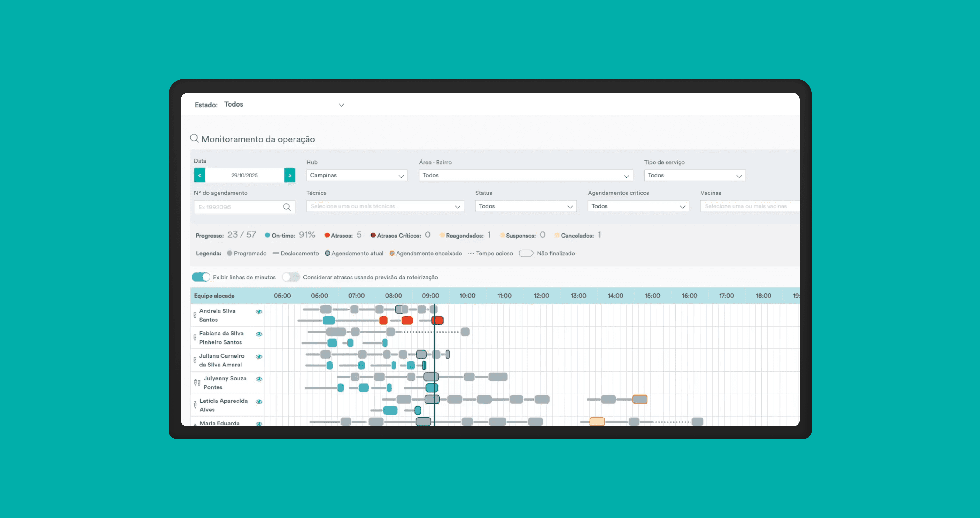980x518 pixels.
Task: Open the Hub dropdown showing Campinas
Action: (357, 175)
